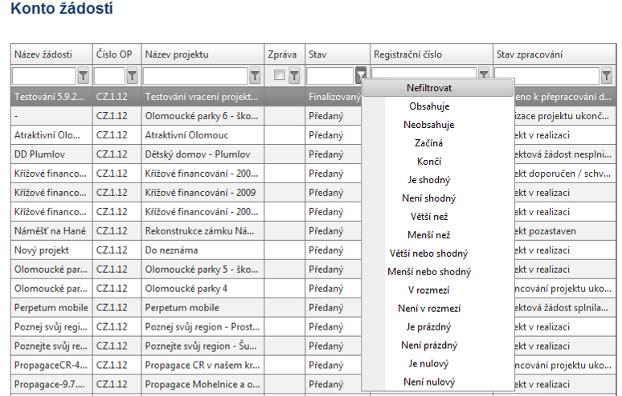The width and height of the screenshot is (622, 396).
Task: Open the filter icon for Zpráva column
Action: tap(294, 75)
